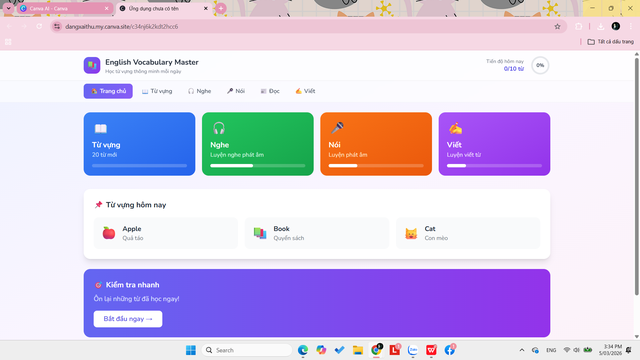Show hidden system tray icons
Image resolution: width=640 pixels, height=360 pixels.
click(522, 350)
